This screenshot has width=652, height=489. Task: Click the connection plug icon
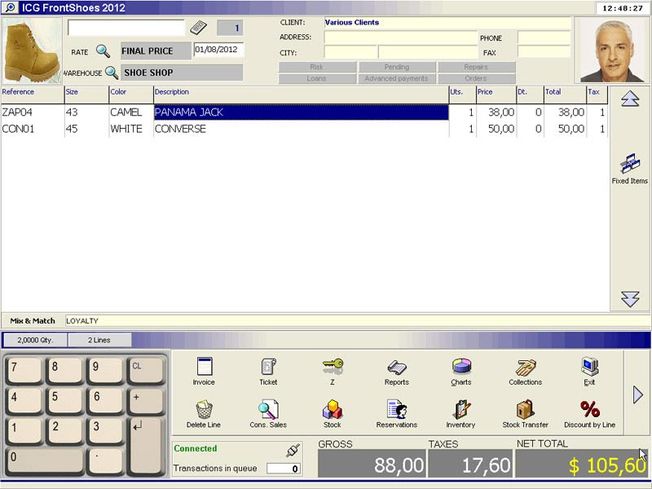point(293,450)
